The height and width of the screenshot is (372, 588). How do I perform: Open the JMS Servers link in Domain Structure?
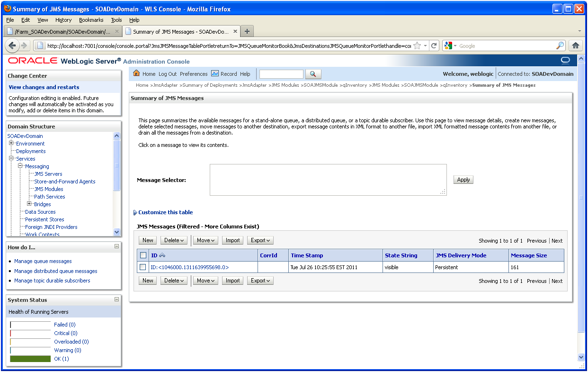tap(49, 173)
